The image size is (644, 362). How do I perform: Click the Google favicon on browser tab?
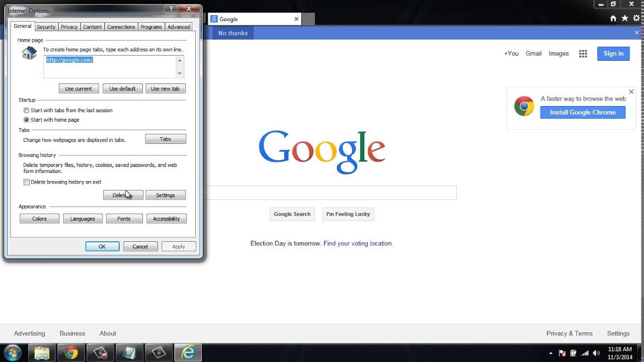pos(214,19)
